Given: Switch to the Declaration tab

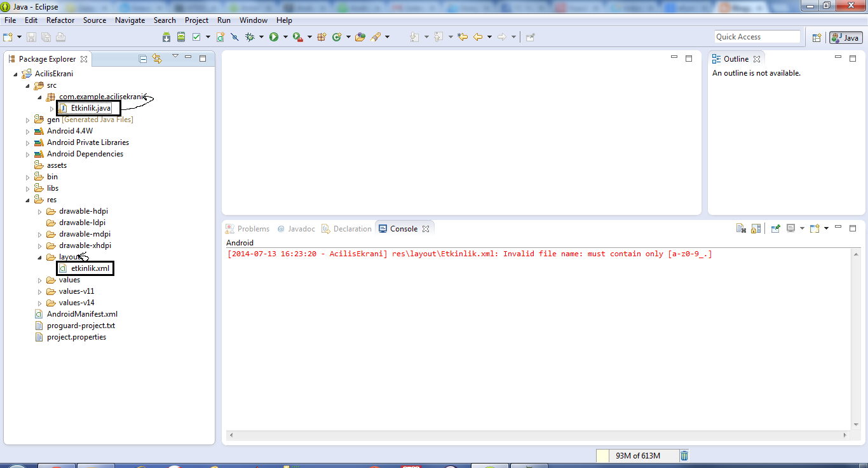Looking at the screenshot, I should click(346, 229).
